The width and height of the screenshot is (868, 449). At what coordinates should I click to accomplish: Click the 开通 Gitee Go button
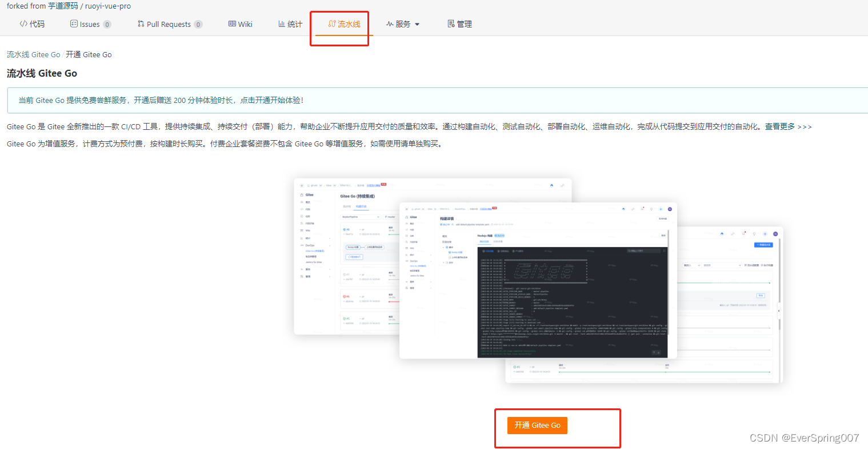point(537,425)
